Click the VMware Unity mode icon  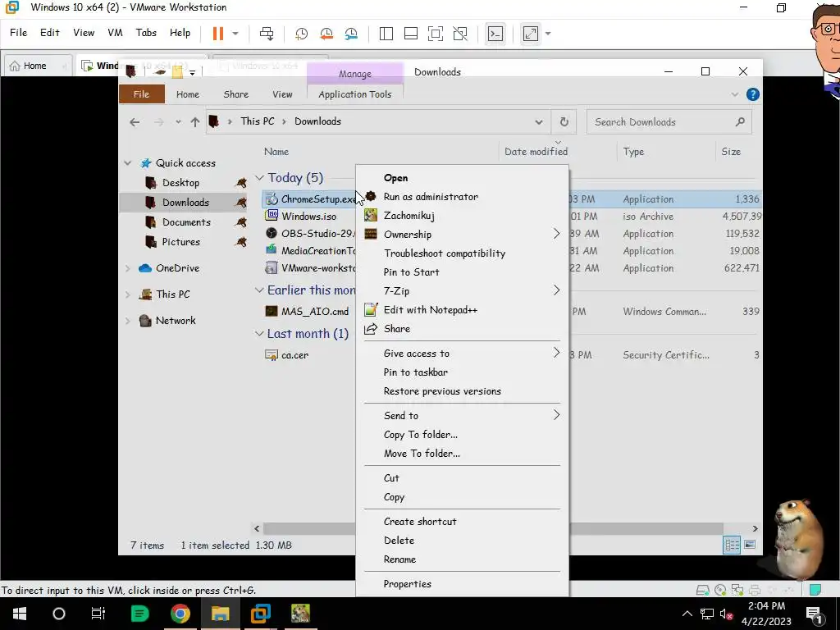460,33
